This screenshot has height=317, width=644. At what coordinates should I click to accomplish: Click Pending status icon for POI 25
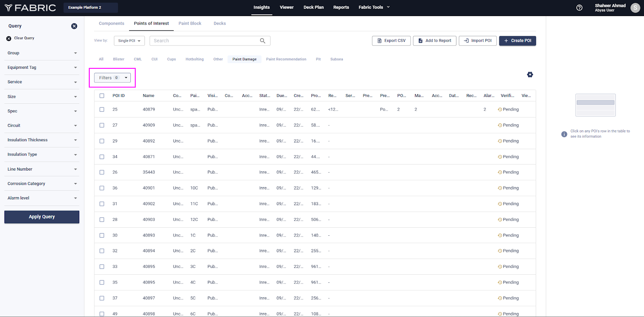500,109
